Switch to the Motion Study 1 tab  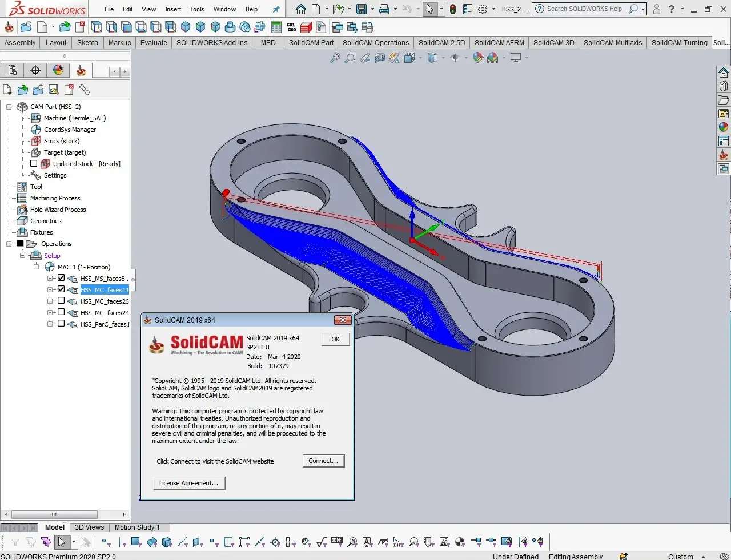coord(137,527)
